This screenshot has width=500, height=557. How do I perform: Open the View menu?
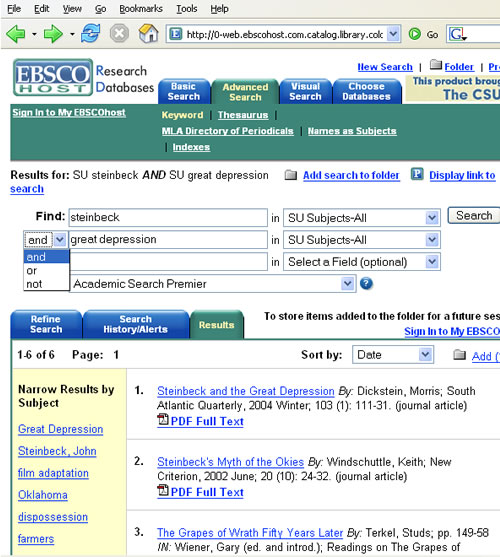pyautogui.click(x=72, y=9)
